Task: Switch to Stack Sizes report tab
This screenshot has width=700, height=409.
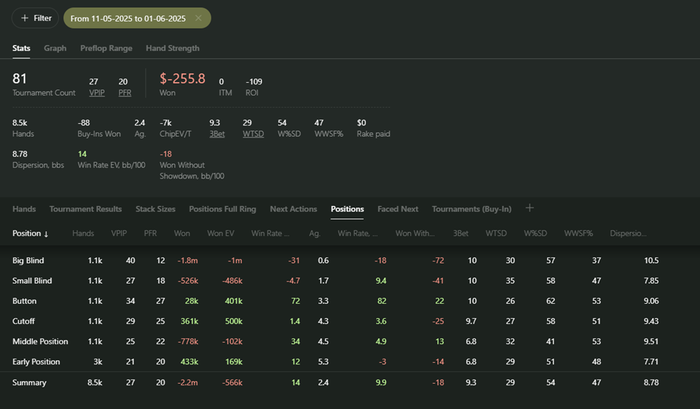Action: [x=154, y=209]
